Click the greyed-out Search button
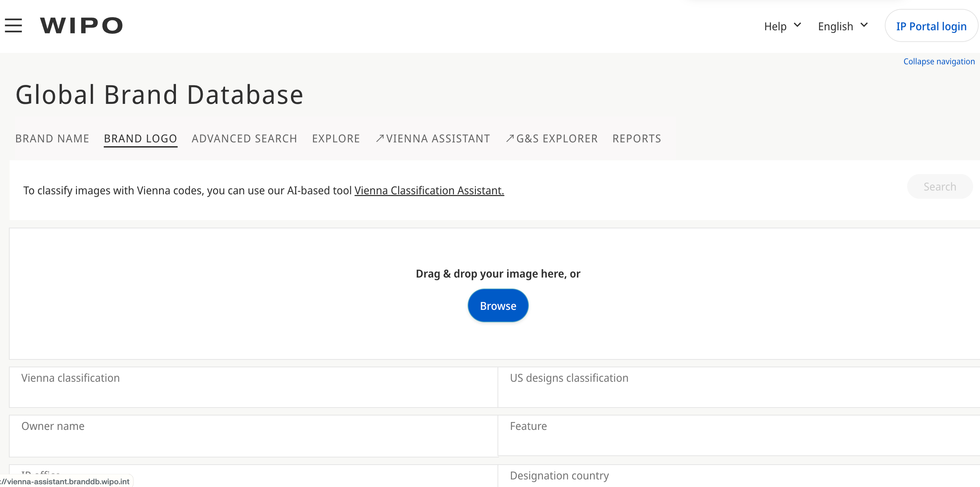This screenshot has width=980, height=487. (x=940, y=186)
